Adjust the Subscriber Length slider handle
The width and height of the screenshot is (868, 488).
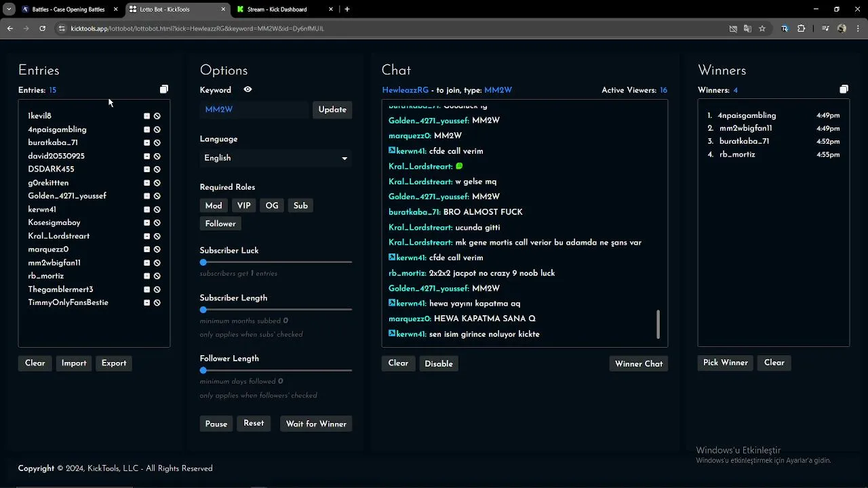(x=203, y=310)
